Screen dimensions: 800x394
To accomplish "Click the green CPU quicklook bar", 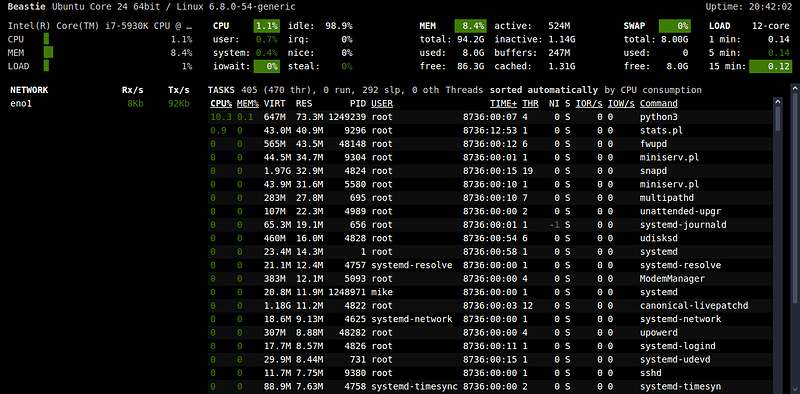I will click(x=46, y=39).
